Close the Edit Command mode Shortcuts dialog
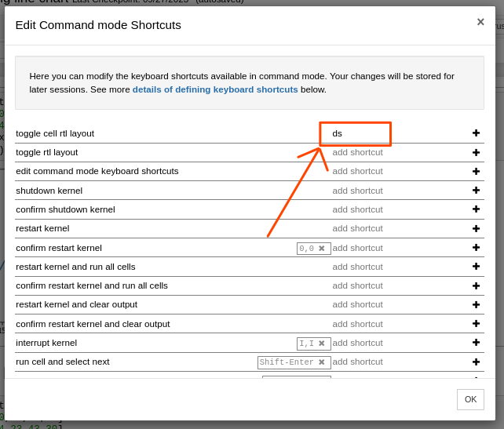 480,22
